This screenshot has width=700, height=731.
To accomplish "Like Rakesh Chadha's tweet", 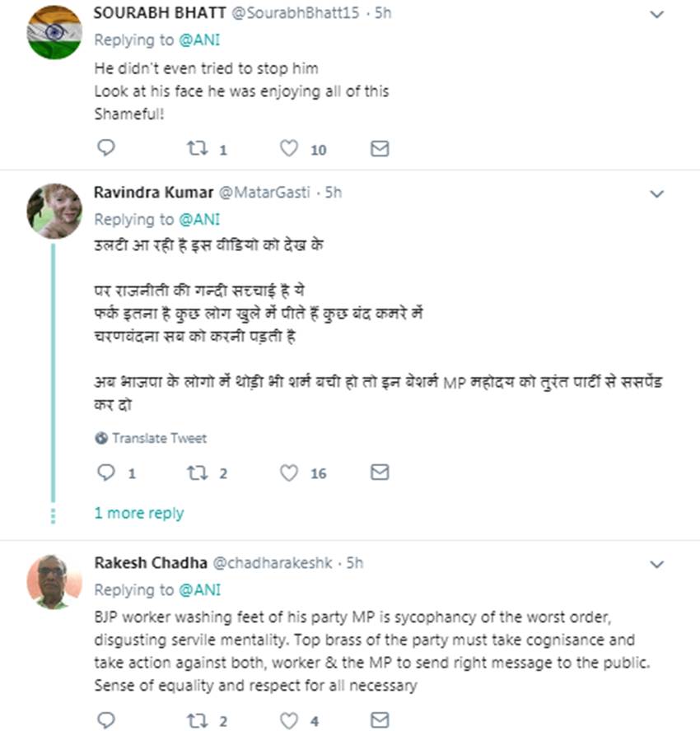I will (x=288, y=721).
